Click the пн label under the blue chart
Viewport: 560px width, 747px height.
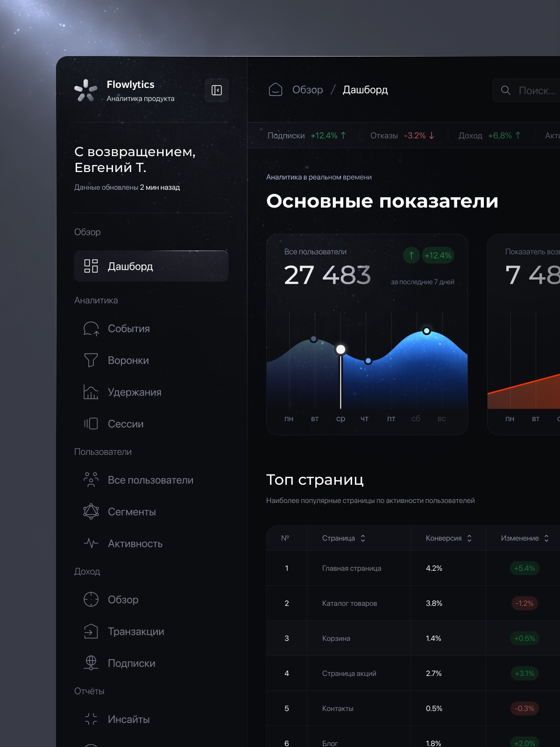pos(289,419)
